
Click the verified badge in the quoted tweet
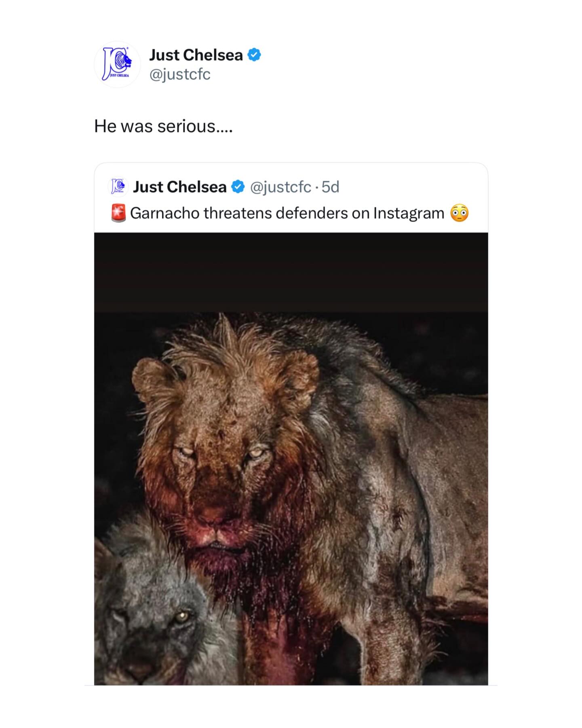(238, 187)
